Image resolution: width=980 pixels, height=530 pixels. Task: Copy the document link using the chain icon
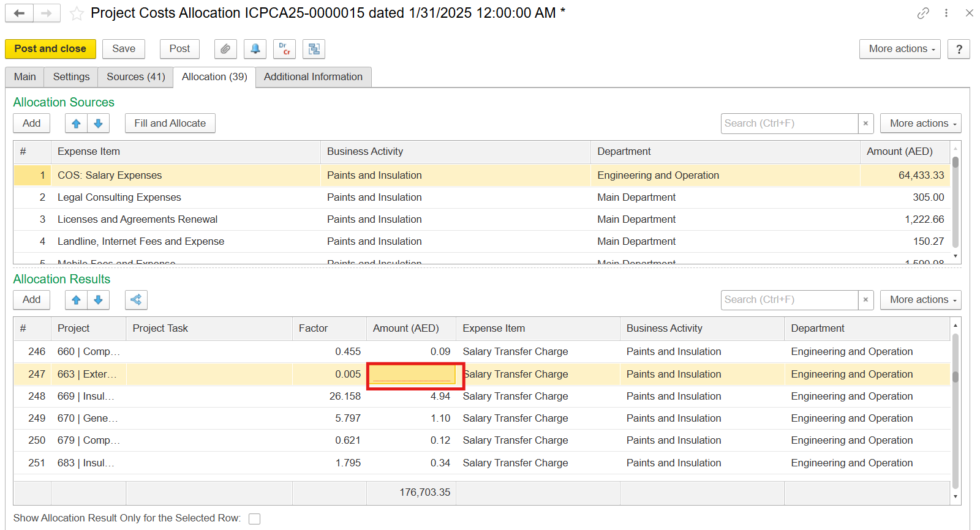click(x=923, y=13)
